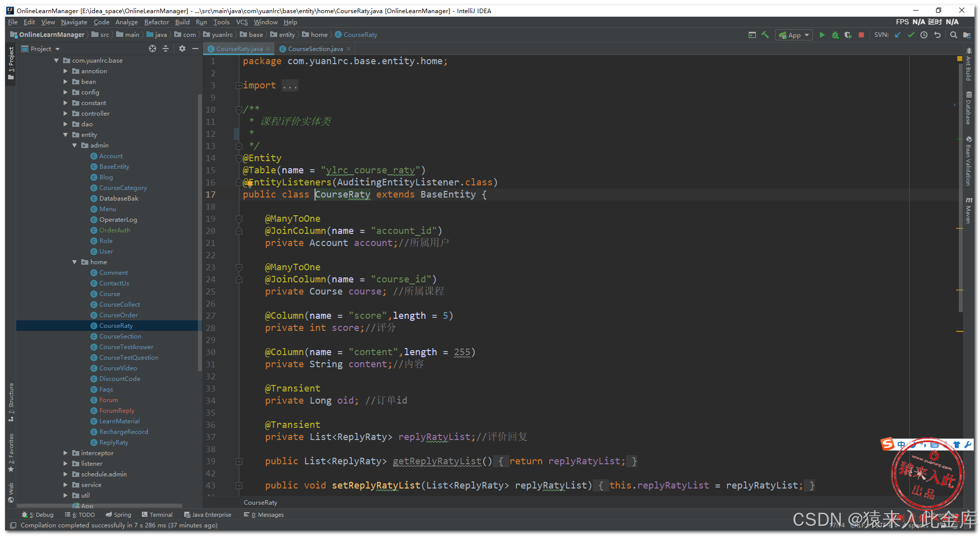980x536 pixels.
Task: Select CourseOrder in the project tree
Action: (x=118, y=315)
